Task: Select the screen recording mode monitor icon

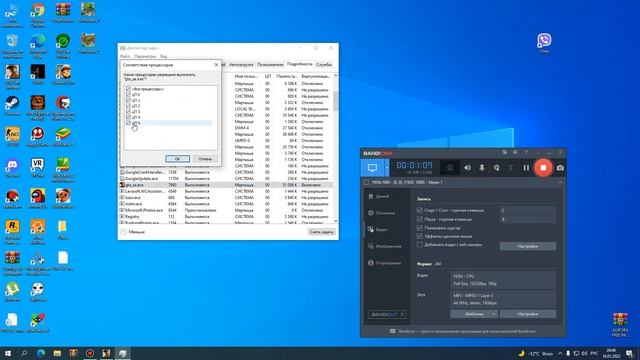Action: pos(372,168)
